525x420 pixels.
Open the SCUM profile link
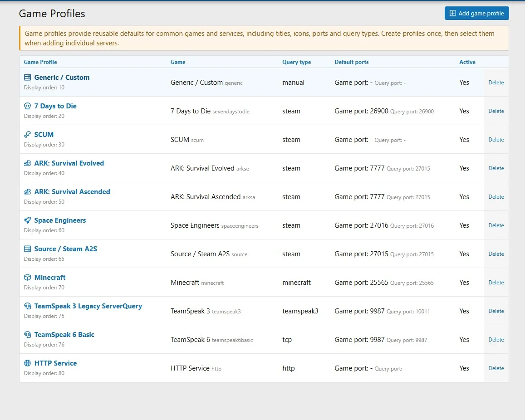pyautogui.click(x=44, y=135)
